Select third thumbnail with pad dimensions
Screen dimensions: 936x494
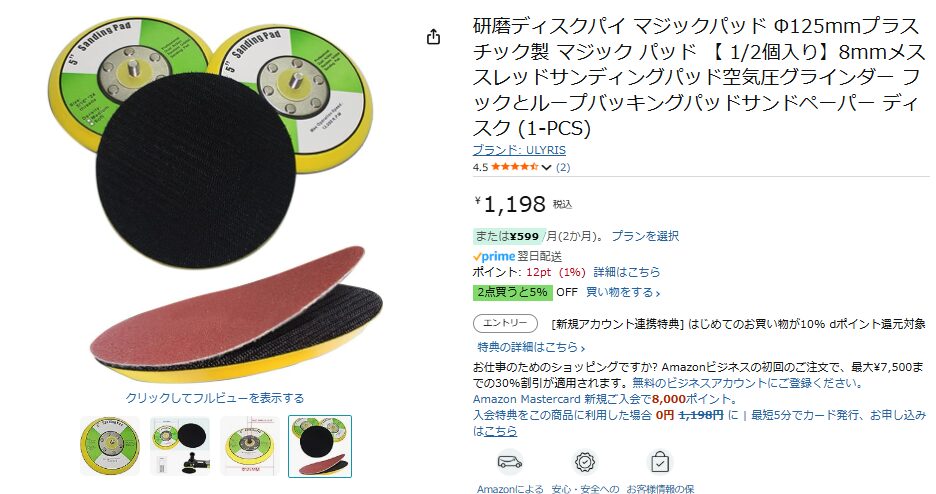tap(250, 447)
